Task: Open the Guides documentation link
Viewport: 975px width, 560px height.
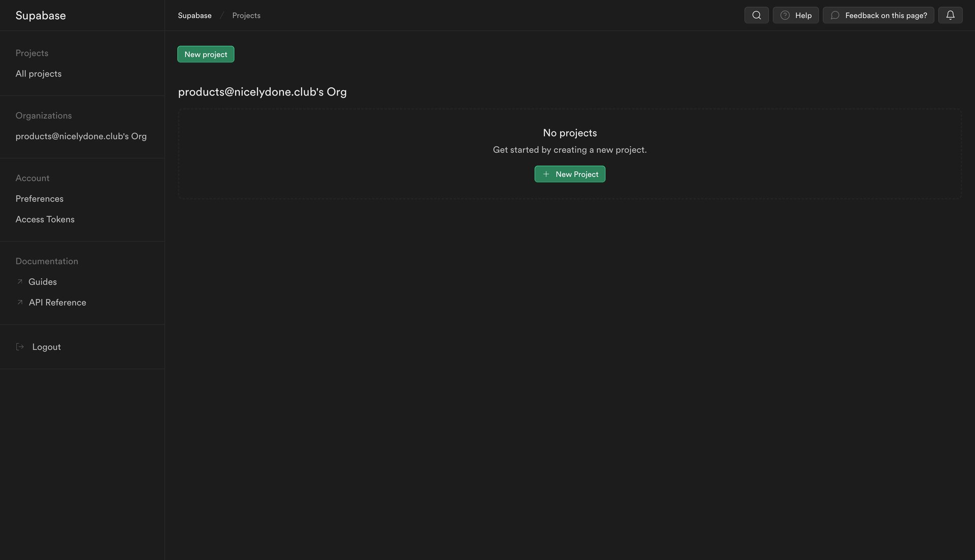Action: (43, 281)
